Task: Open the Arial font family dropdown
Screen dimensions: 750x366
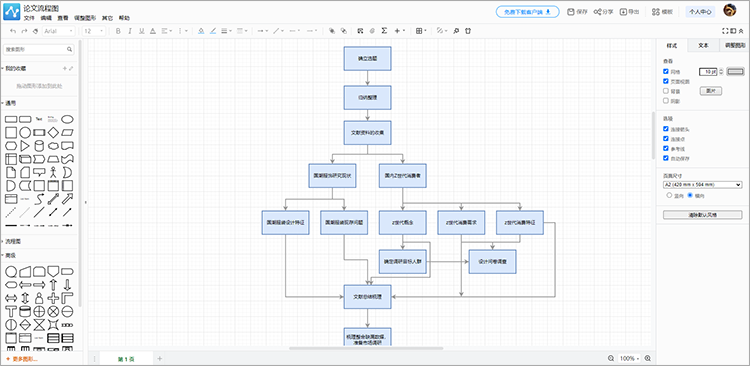Action: 59,31
